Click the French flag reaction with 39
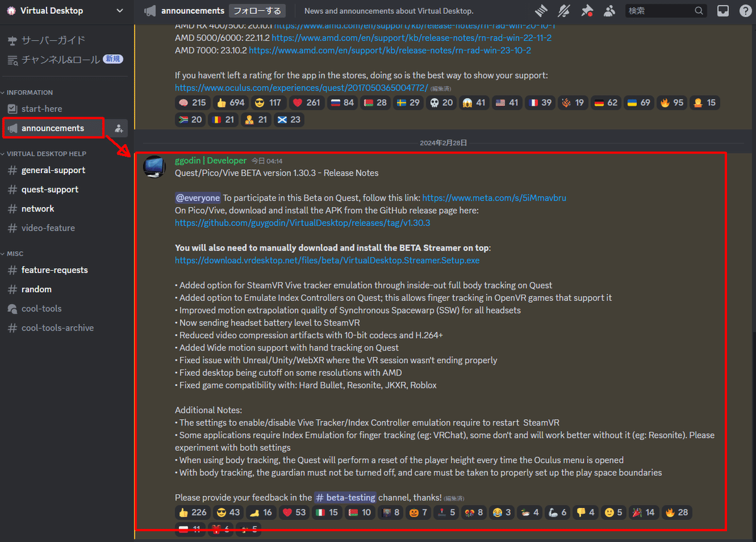Image resolution: width=756 pixels, height=542 pixels. [540, 103]
